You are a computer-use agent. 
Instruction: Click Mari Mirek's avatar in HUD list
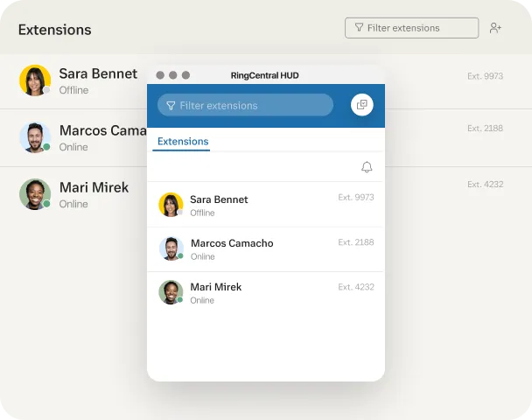pyautogui.click(x=171, y=292)
